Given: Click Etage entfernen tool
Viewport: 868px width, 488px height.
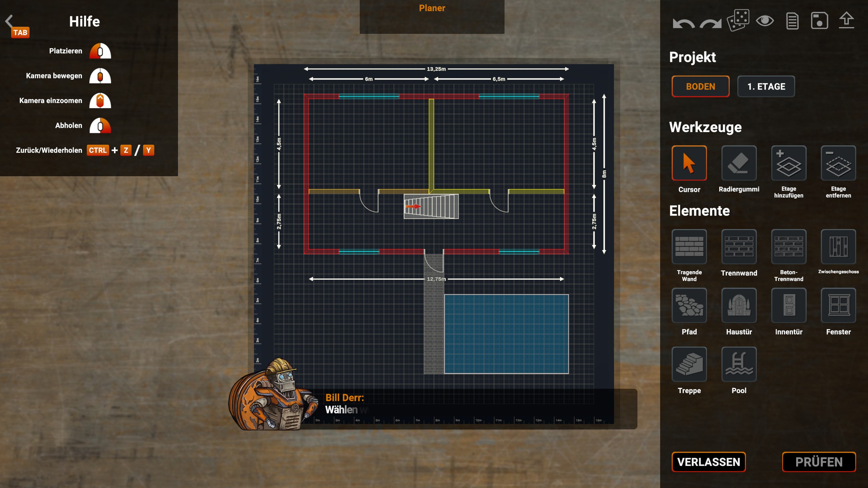Looking at the screenshot, I should pos(838,163).
